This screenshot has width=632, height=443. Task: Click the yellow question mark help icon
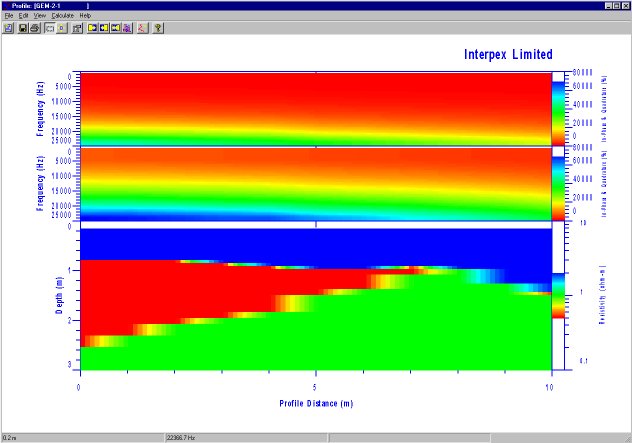pyautogui.click(x=158, y=28)
